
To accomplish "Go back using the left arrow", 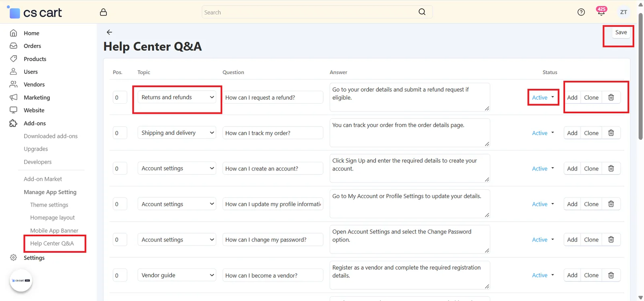I will tap(109, 32).
